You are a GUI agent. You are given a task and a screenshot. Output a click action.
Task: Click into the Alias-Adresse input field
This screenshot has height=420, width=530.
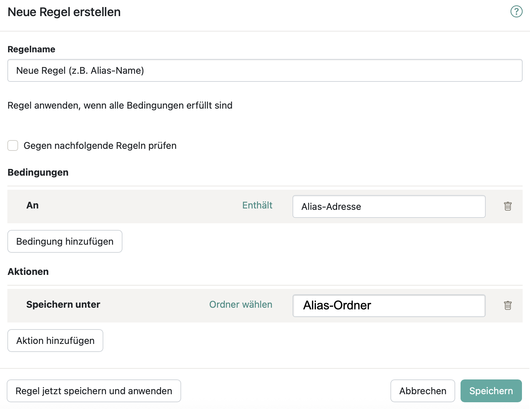point(389,206)
